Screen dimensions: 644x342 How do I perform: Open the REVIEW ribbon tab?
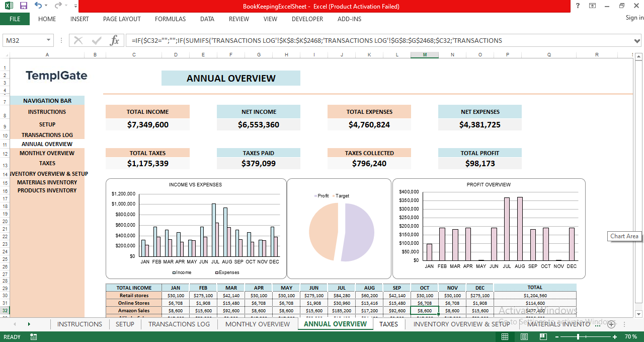pos(239,19)
